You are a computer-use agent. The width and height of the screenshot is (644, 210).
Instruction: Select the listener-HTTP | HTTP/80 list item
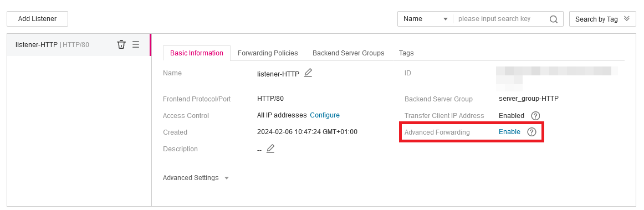79,44
